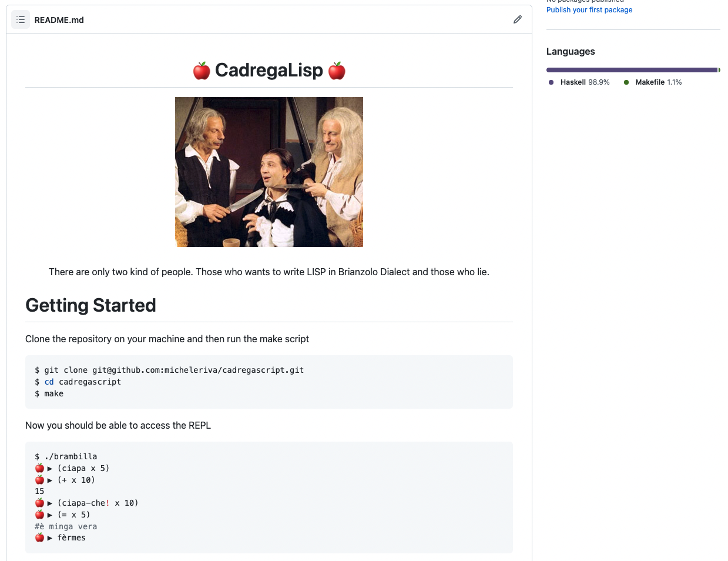
Task: Click the apple emoji right of CadregaLisp
Action: [337, 71]
